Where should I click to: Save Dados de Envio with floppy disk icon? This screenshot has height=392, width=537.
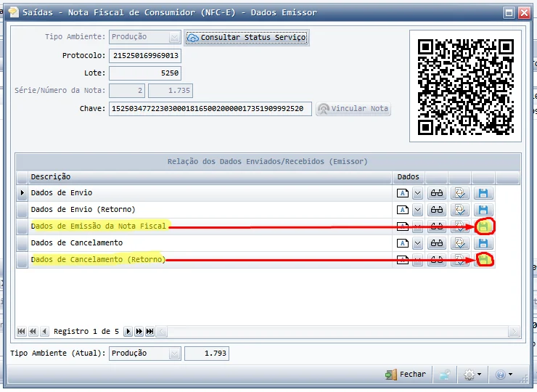click(483, 193)
